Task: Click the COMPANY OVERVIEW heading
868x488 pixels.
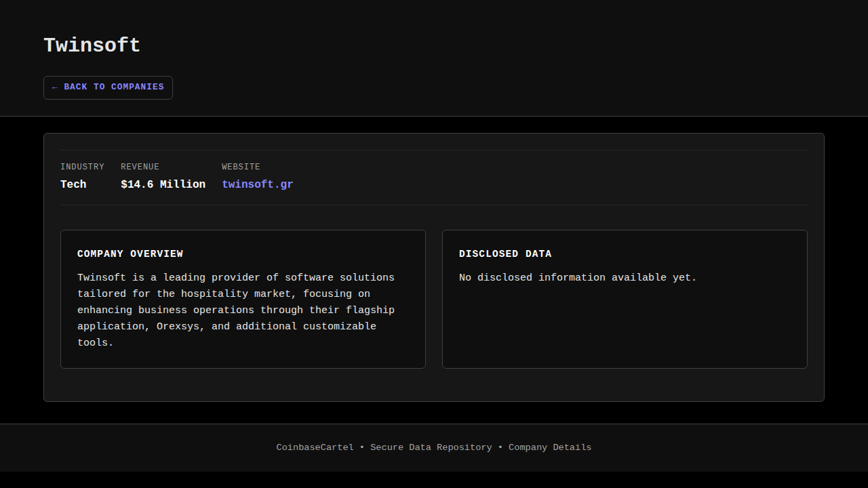Action: point(130,254)
